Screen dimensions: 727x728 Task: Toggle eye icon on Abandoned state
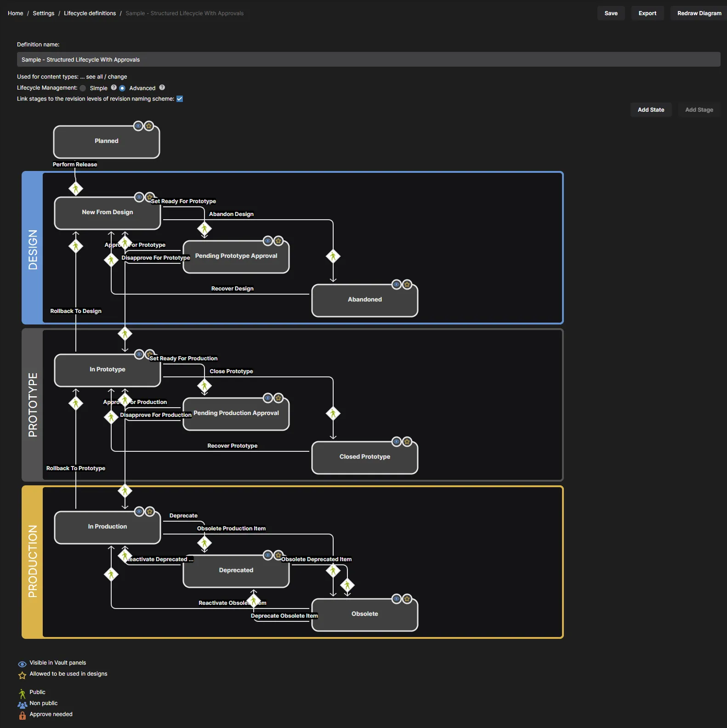tap(397, 284)
